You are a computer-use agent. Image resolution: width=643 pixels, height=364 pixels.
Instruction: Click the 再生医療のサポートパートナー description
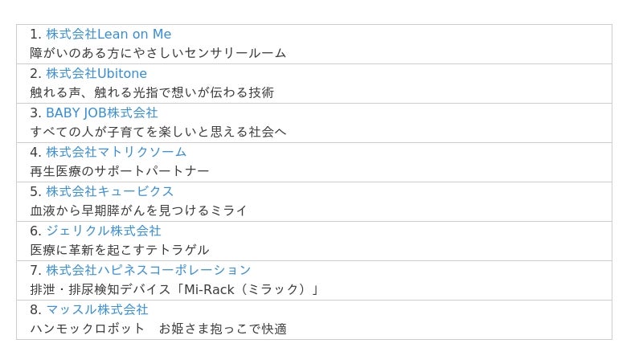120,171
